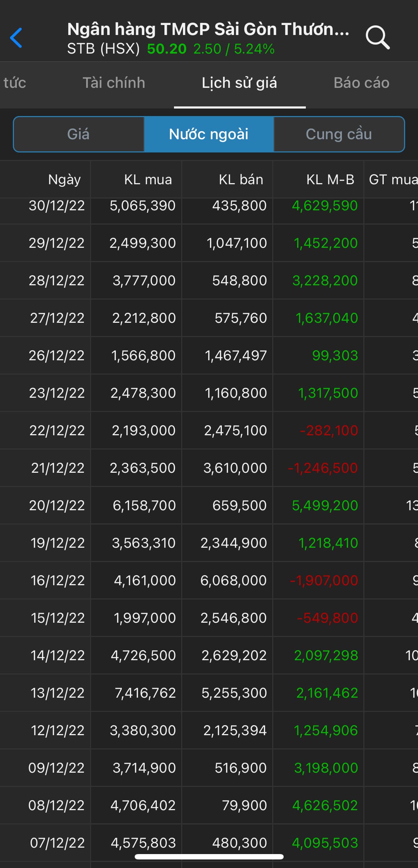Screen dimensions: 418x868
Task: Select the Giá segment
Action: (x=79, y=134)
